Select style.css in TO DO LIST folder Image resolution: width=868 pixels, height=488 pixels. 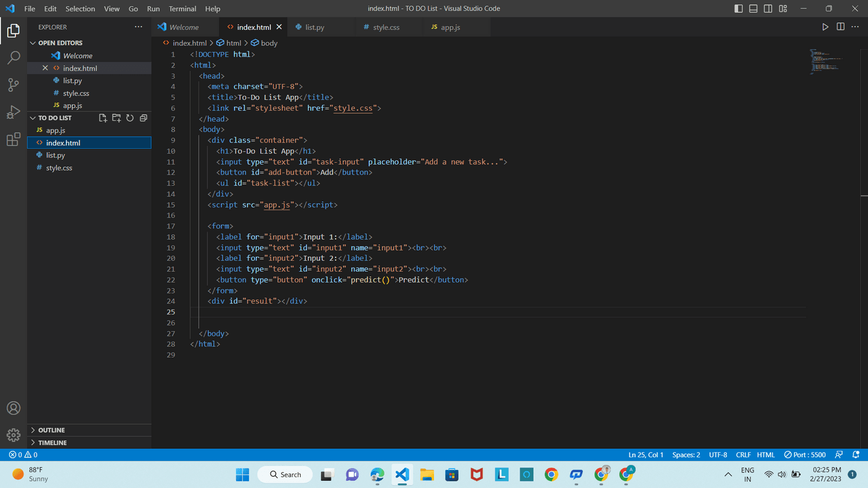coord(89,168)
